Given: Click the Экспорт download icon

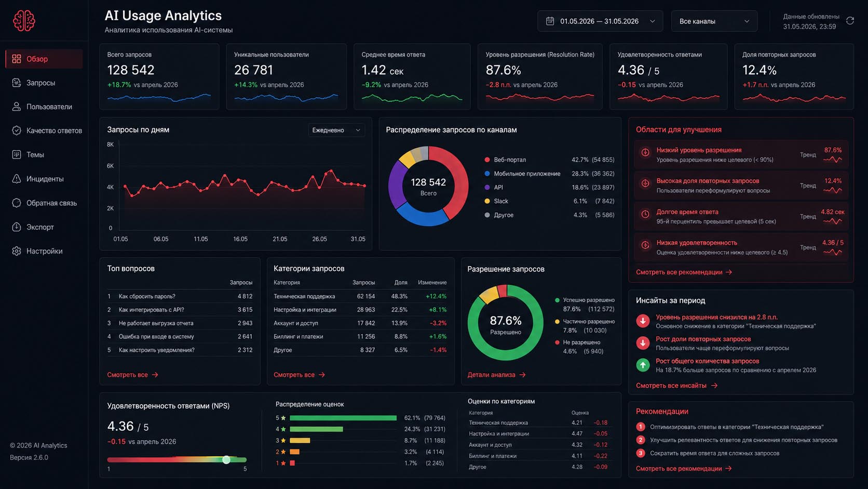Looking at the screenshot, I should pyautogui.click(x=17, y=227).
